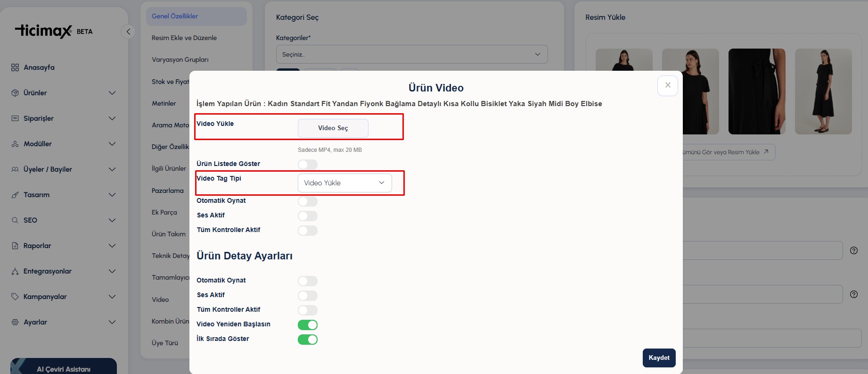This screenshot has width=868, height=374.
Task: Collapse the sidebar with the arrow icon
Action: [128, 32]
